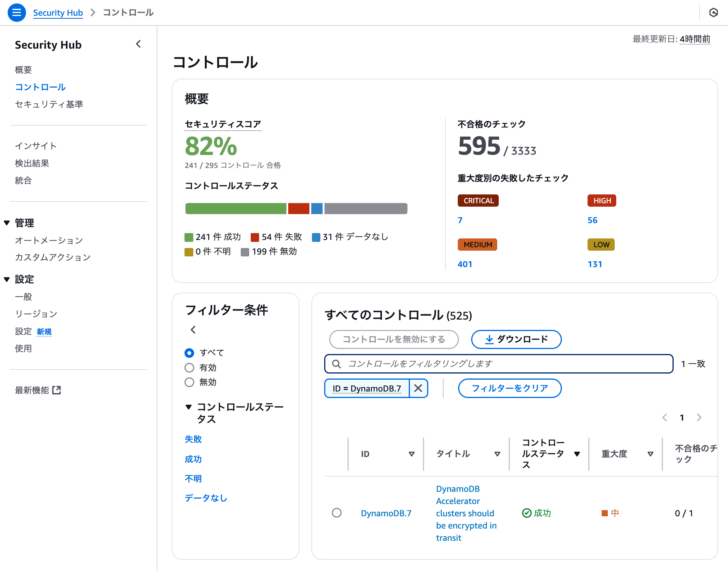
Task: Select the 無効 radio option
Action: (x=189, y=382)
